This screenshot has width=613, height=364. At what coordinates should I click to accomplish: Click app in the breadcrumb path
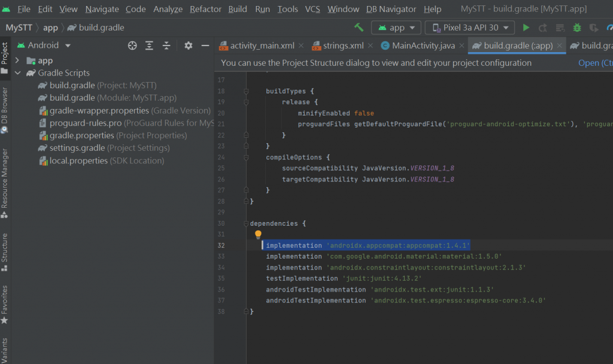click(x=50, y=28)
